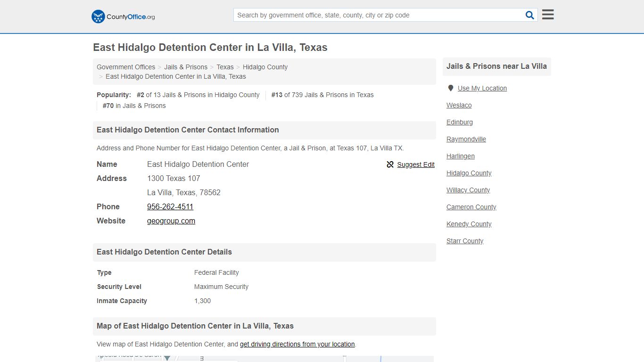This screenshot has height=362, width=644.
Task: Open Cameron County link
Action: click(471, 207)
